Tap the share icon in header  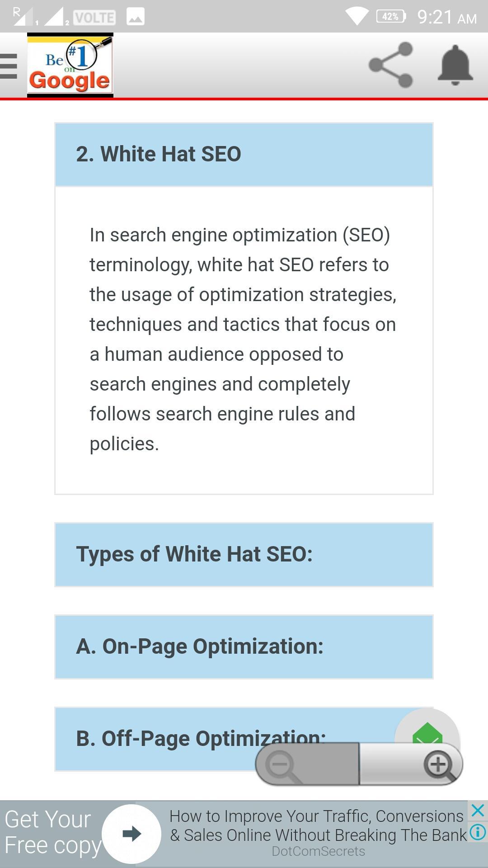pos(391,65)
